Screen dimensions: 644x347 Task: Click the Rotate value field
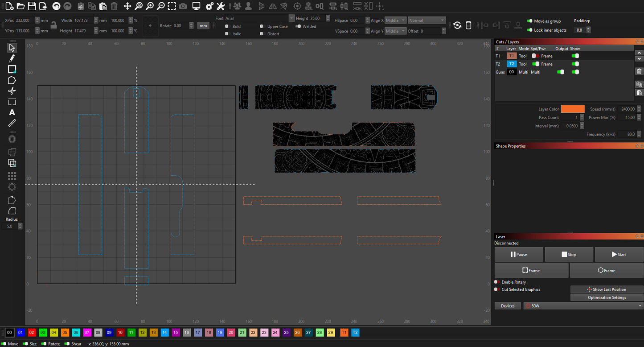[182, 26]
